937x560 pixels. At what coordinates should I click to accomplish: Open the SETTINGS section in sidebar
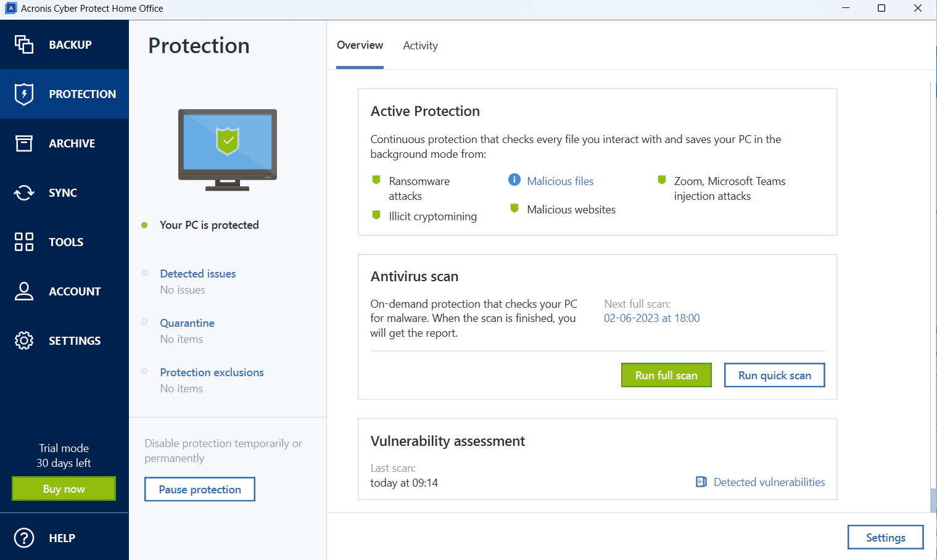[x=64, y=340]
